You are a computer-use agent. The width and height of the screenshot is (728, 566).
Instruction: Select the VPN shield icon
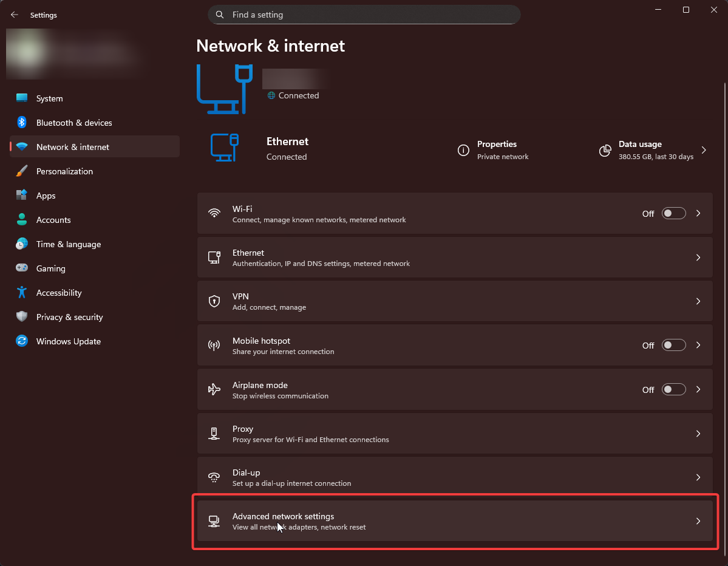(x=214, y=301)
